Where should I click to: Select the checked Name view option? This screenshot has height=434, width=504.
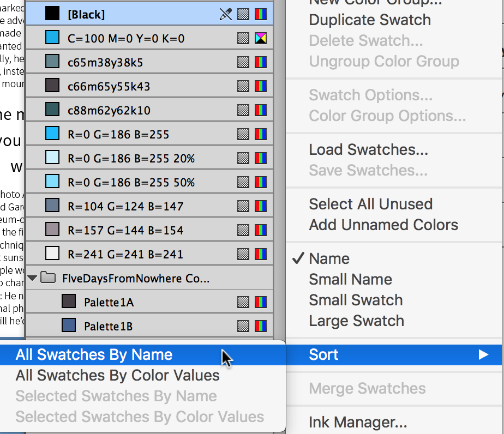pyautogui.click(x=329, y=258)
